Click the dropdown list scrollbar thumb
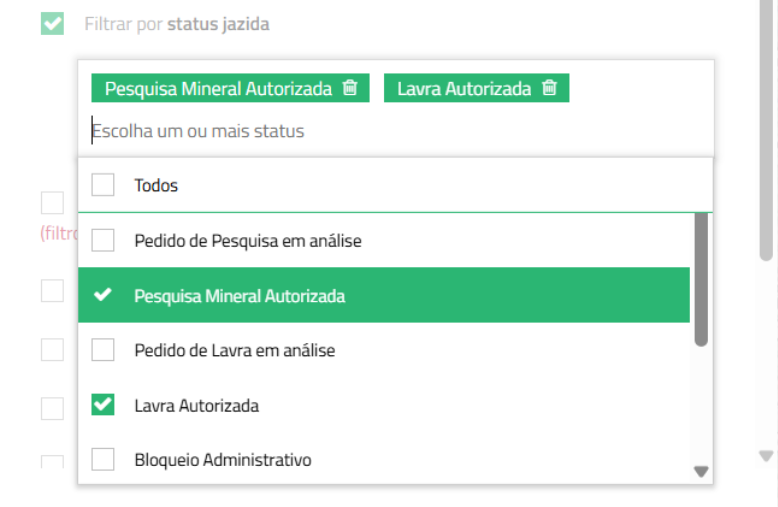 701,279
